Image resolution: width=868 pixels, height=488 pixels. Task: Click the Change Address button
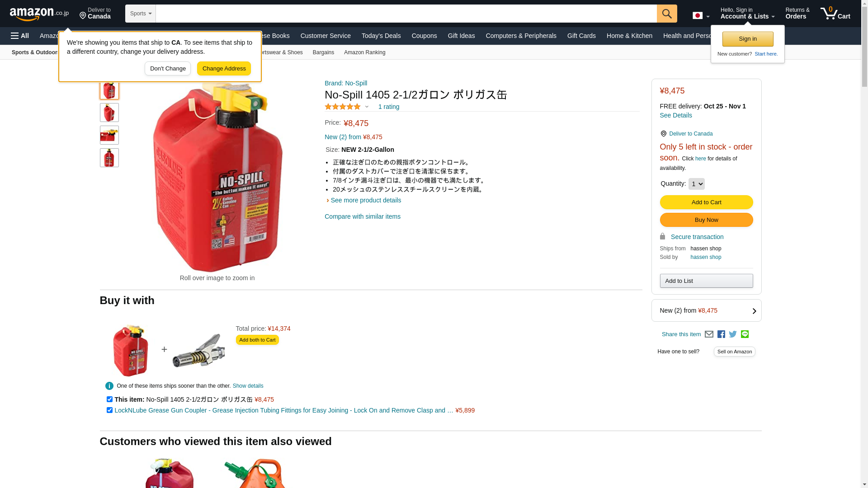[x=224, y=69]
